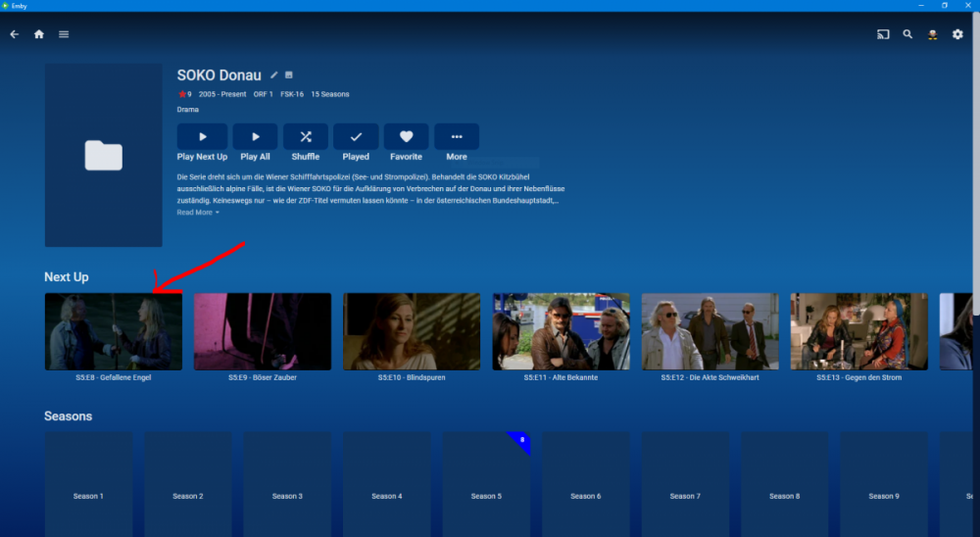The image size is (980, 537).
Task: Open Season 1 card
Action: point(88,484)
